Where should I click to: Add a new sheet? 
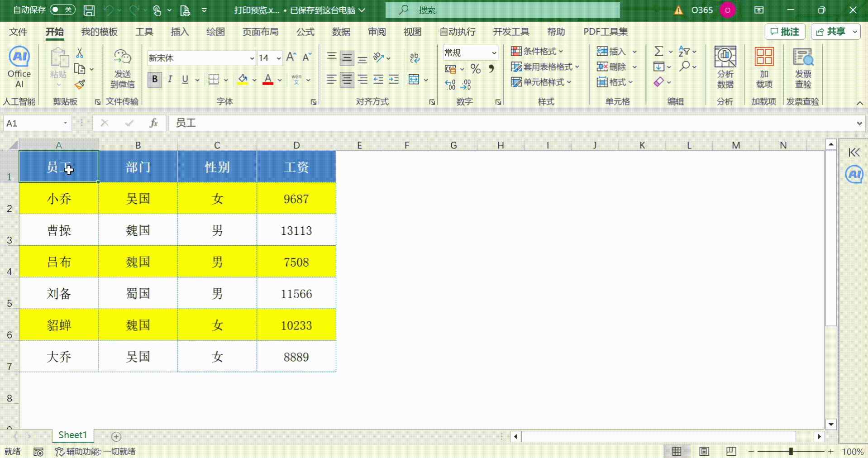[116, 436]
